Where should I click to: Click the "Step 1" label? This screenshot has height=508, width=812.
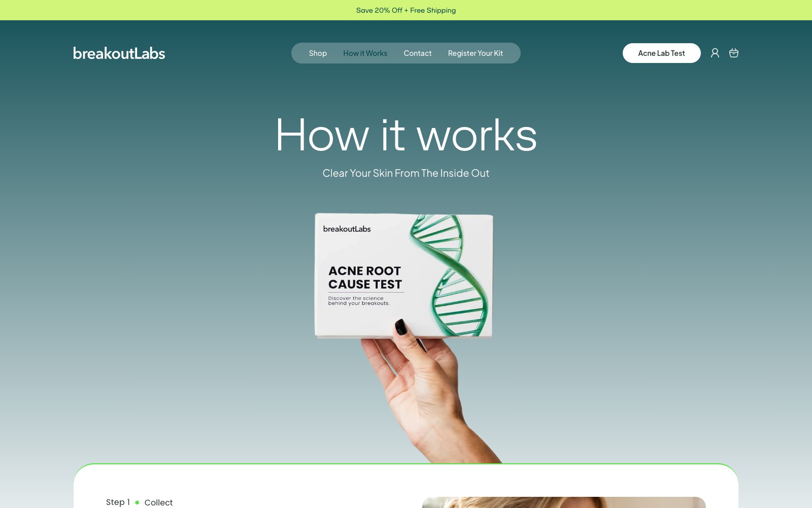(118, 502)
